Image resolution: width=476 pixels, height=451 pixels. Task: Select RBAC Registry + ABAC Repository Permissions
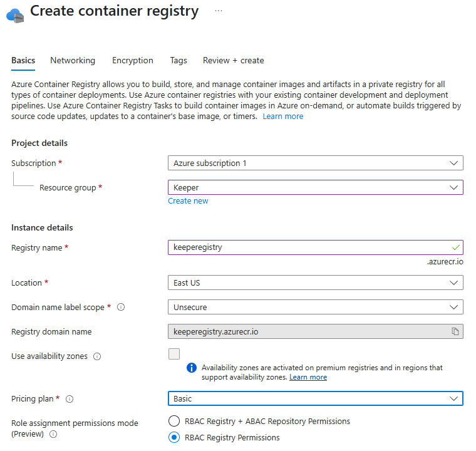pos(174,421)
